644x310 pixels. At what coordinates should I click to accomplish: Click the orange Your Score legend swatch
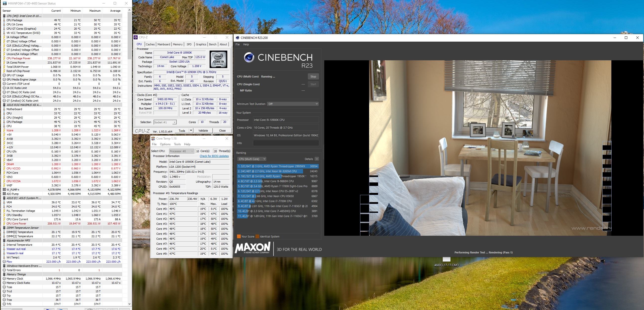click(239, 236)
